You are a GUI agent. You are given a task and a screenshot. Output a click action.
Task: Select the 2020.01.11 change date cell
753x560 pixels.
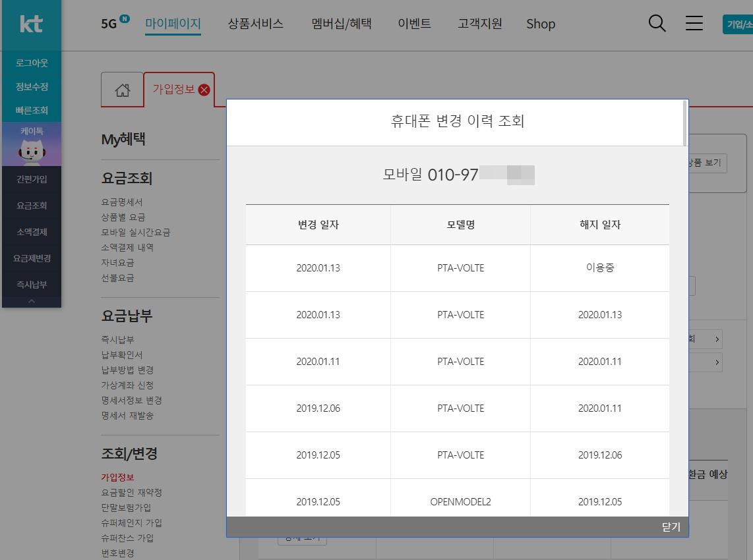(x=318, y=361)
